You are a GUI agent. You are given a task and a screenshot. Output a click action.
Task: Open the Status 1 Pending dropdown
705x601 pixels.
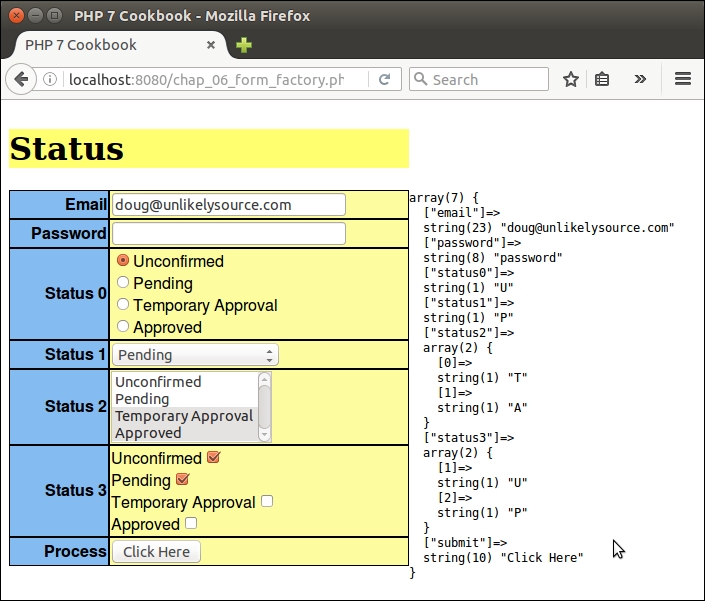[195, 355]
